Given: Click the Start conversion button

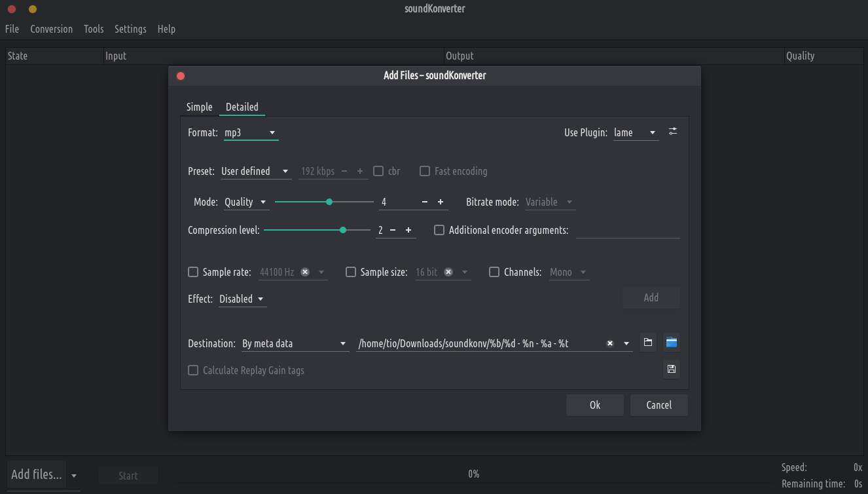Looking at the screenshot, I should (x=128, y=476).
